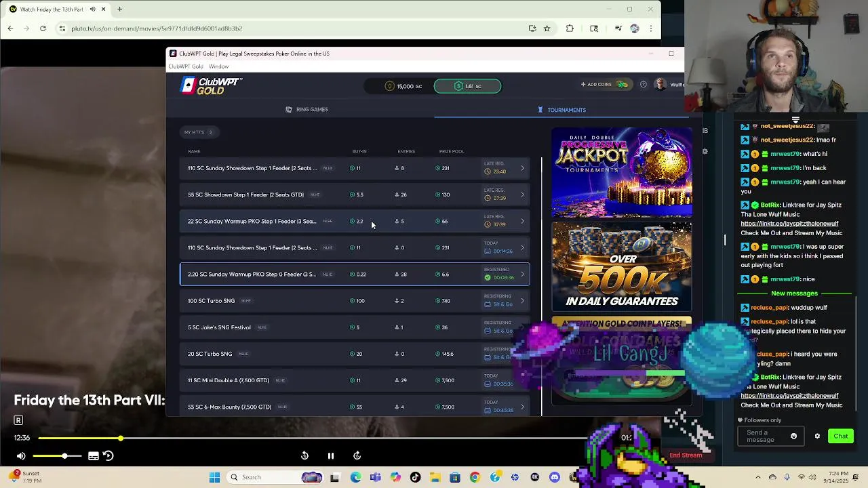The height and width of the screenshot is (488, 868).
Task: Open Chrome three-dot menu
Action: 651,28
